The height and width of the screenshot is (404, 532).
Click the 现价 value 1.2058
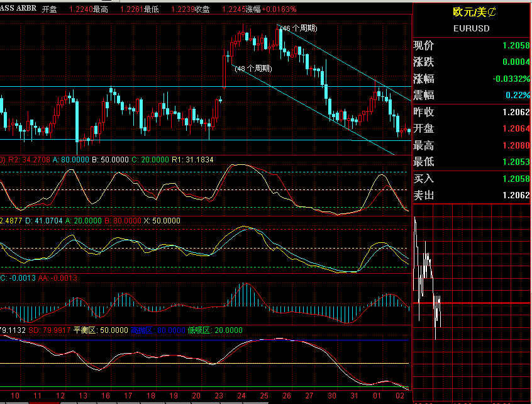(x=516, y=45)
